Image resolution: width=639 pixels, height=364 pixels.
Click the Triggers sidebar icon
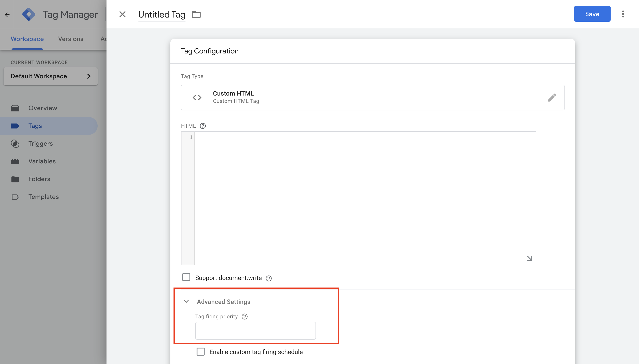tap(15, 143)
